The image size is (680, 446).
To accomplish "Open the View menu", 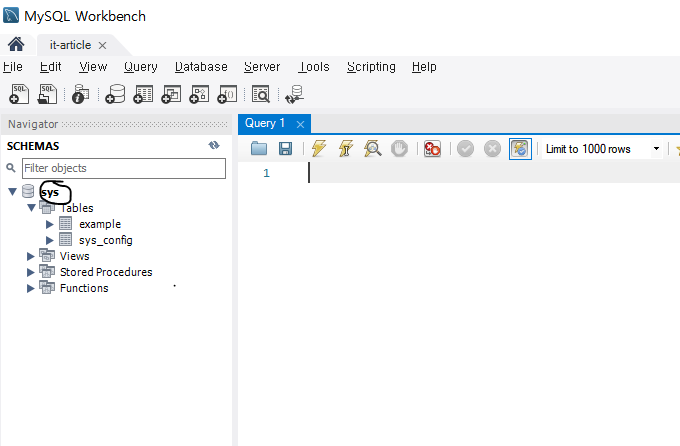I will tap(93, 67).
